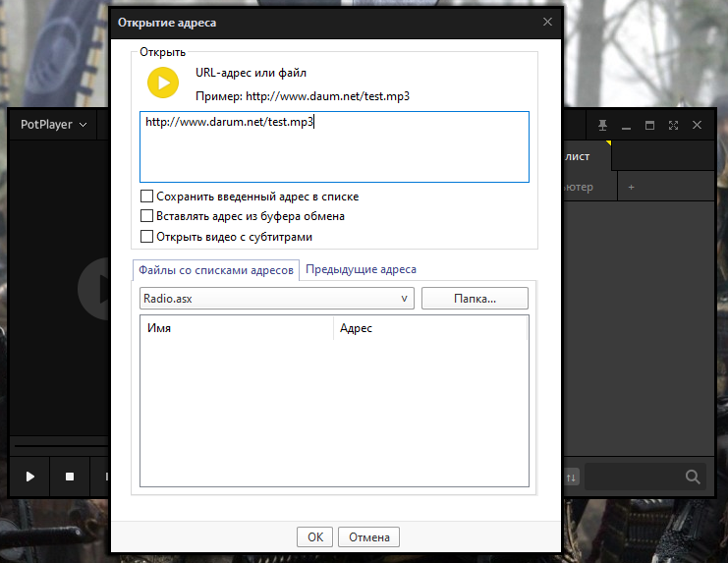Add a new playlist tab with plus
Screen dimensions: 728x563
tap(632, 187)
